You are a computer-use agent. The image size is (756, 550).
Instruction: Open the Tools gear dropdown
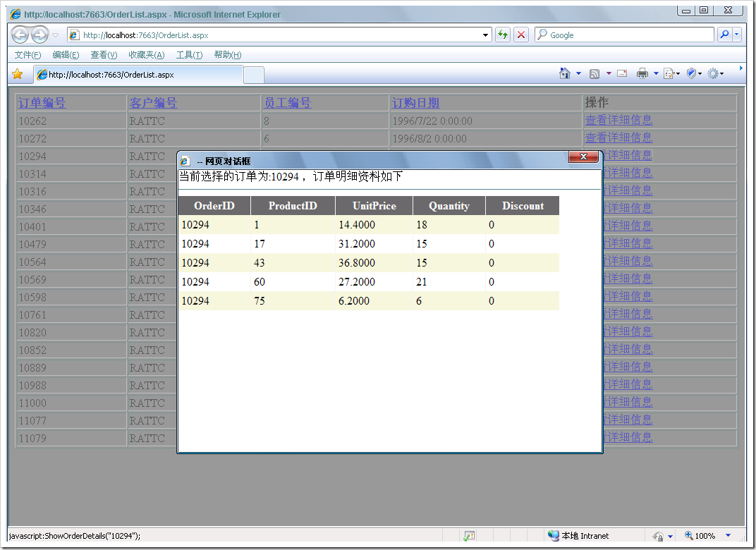pos(716,73)
